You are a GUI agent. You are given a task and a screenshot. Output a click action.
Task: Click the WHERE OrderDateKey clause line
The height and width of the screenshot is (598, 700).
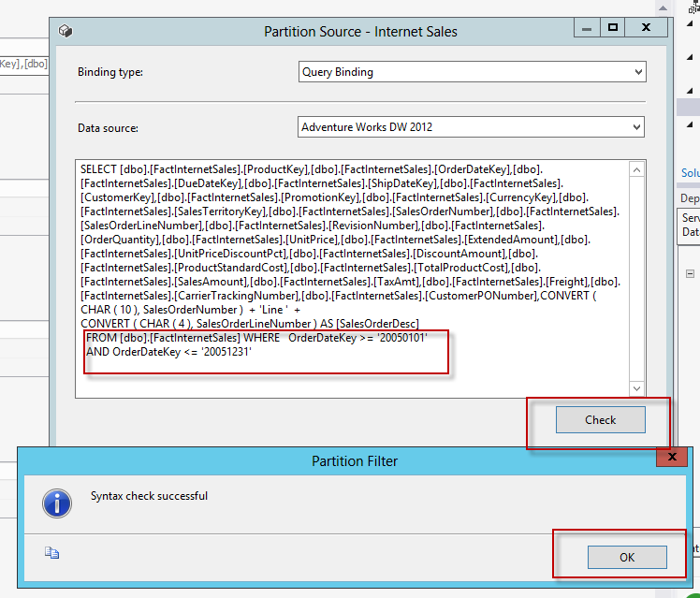click(x=256, y=338)
